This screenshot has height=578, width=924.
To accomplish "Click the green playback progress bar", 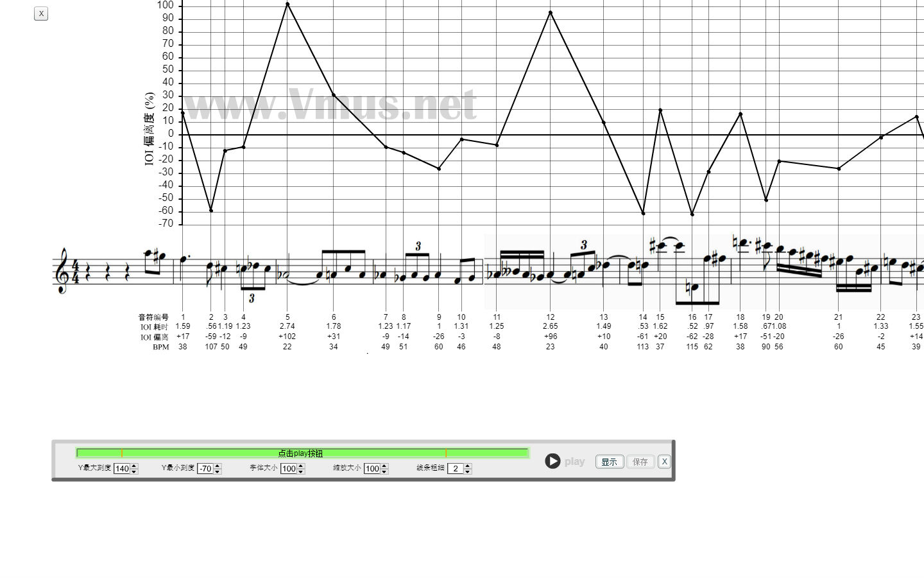I will [302, 453].
